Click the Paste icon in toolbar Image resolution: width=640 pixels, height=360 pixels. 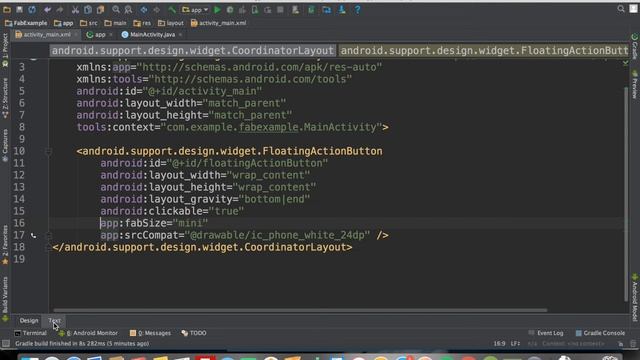[100, 9]
